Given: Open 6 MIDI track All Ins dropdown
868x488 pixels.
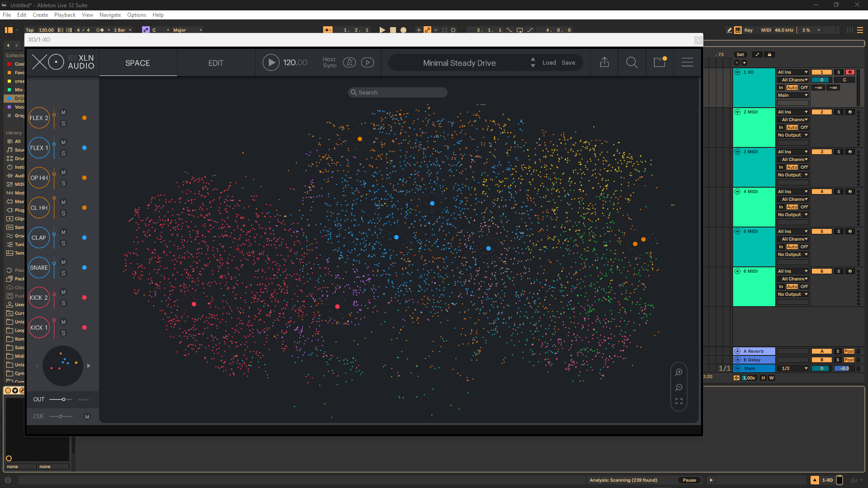Looking at the screenshot, I should (792, 271).
